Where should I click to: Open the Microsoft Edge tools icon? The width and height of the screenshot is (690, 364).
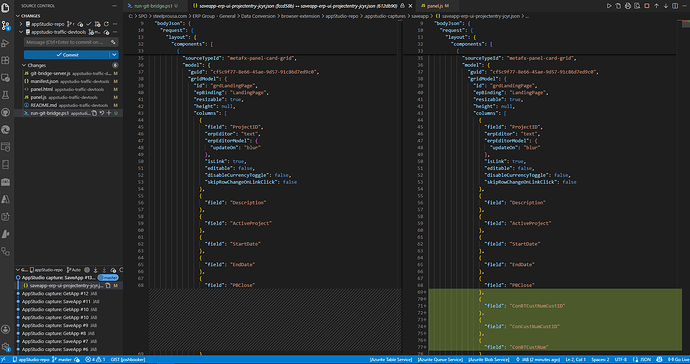click(x=5, y=129)
